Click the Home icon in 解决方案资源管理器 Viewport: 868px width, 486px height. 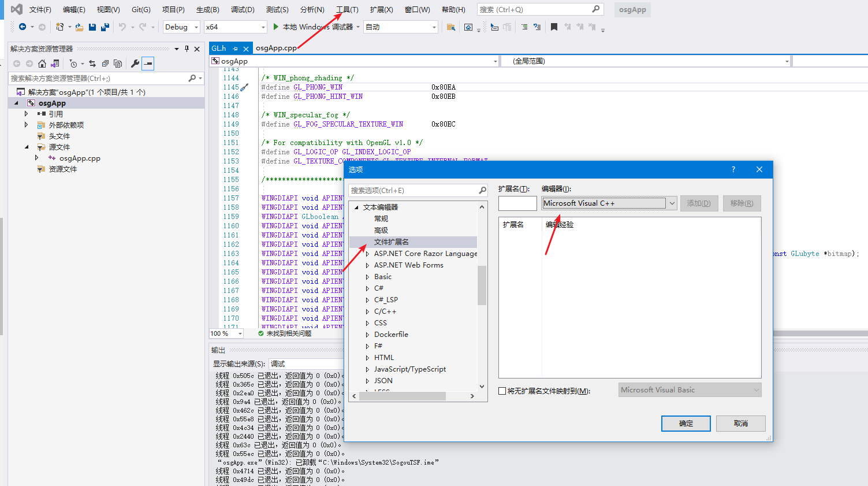43,64
